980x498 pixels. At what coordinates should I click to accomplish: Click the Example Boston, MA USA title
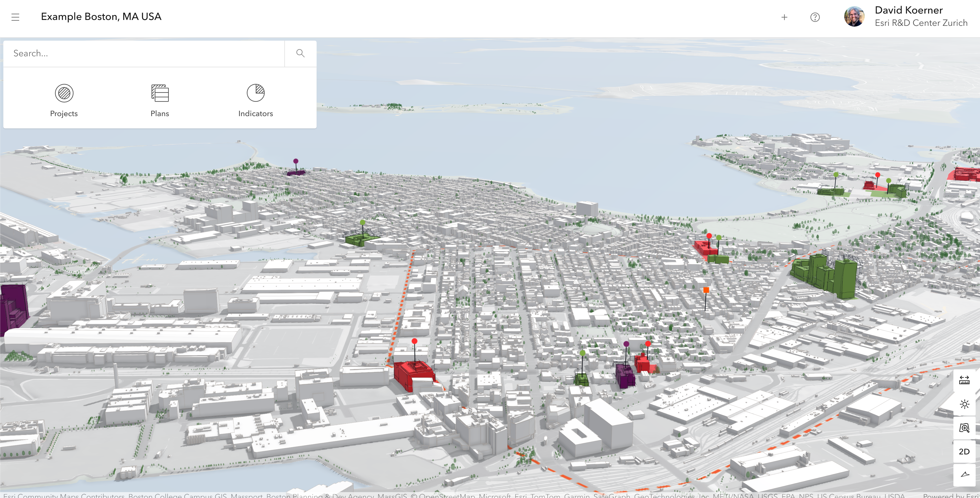[101, 17]
